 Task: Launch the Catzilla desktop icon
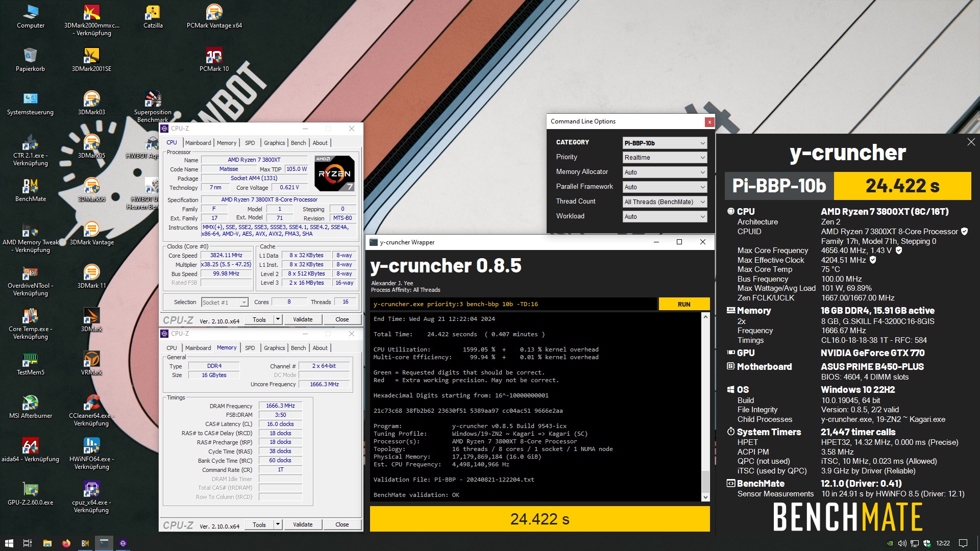coord(153,17)
